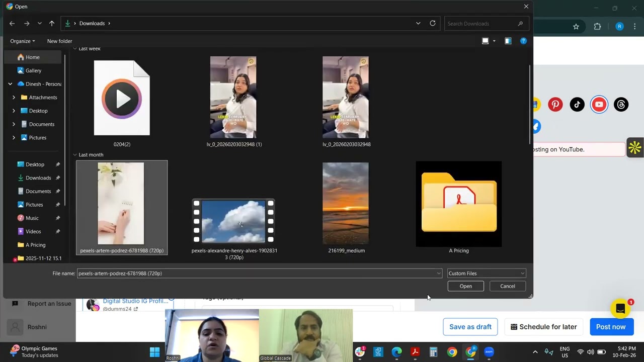Select Gallery in the navigation pane
Image resolution: width=644 pixels, height=362 pixels.
coord(33,71)
